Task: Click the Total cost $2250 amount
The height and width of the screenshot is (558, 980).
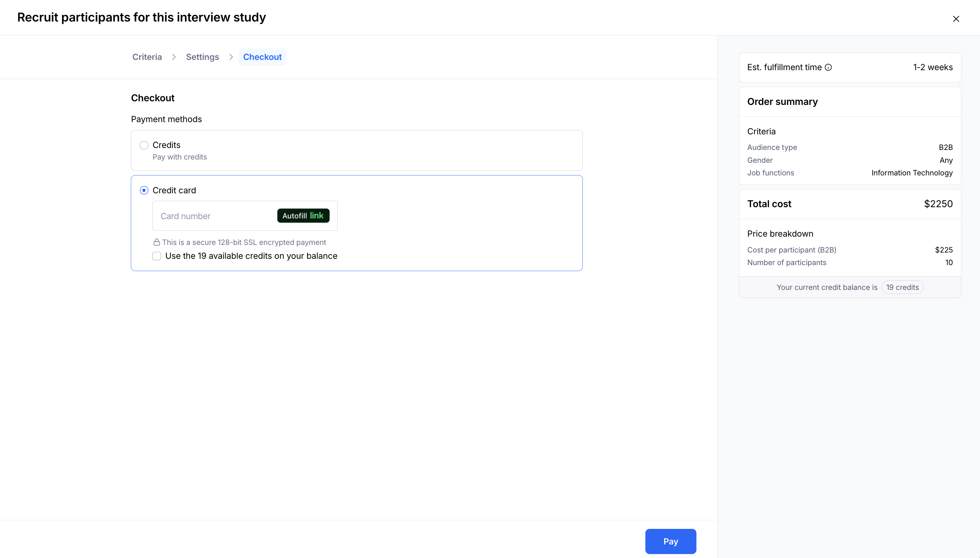Action: (x=938, y=204)
